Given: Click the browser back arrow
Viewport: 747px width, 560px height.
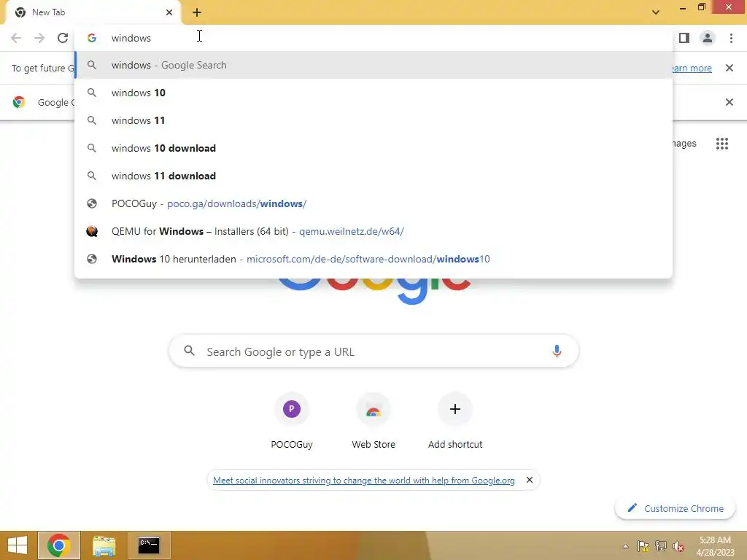Looking at the screenshot, I should 16,38.
